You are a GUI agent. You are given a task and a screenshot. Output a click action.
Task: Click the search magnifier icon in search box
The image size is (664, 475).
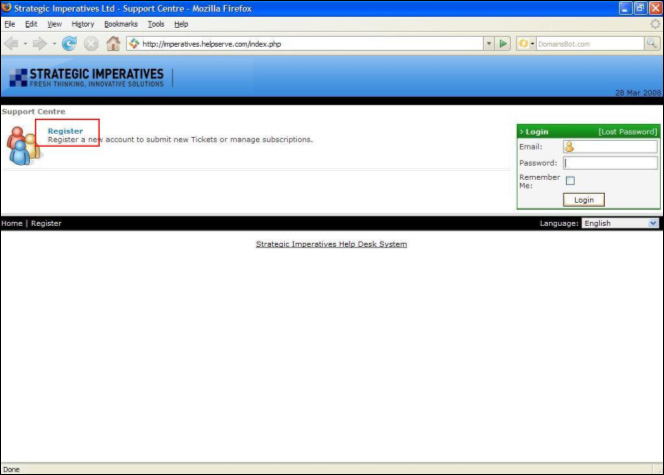click(x=651, y=44)
